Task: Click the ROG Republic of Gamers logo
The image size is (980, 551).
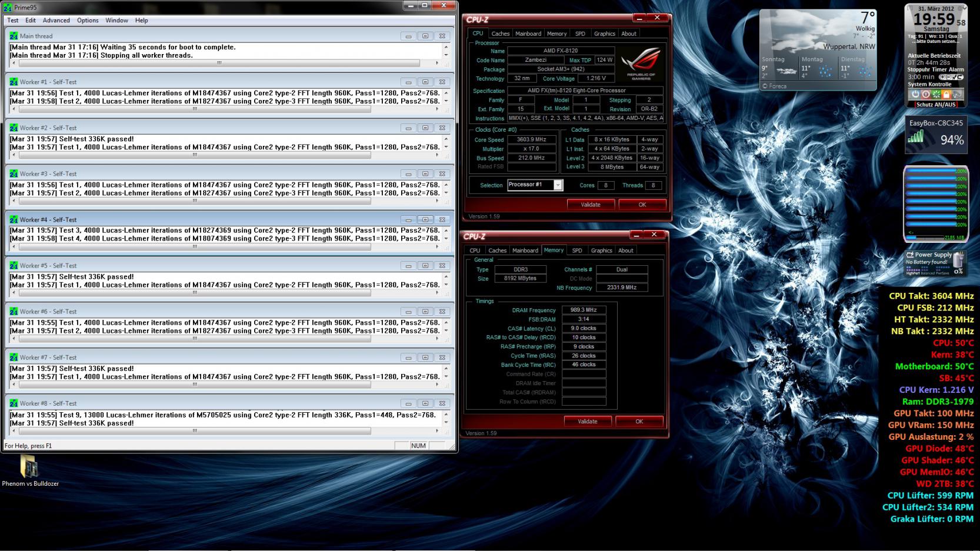Action: [x=641, y=64]
